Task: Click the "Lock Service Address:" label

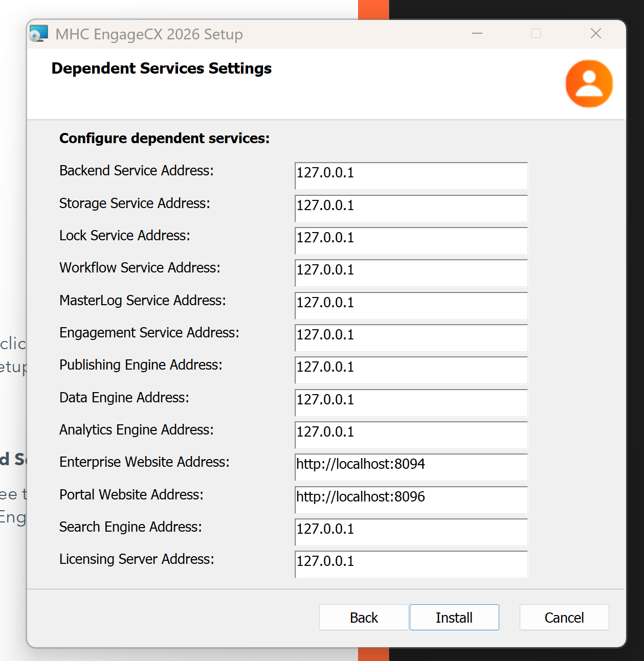Action: pyautogui.click(x=125, y=236)
